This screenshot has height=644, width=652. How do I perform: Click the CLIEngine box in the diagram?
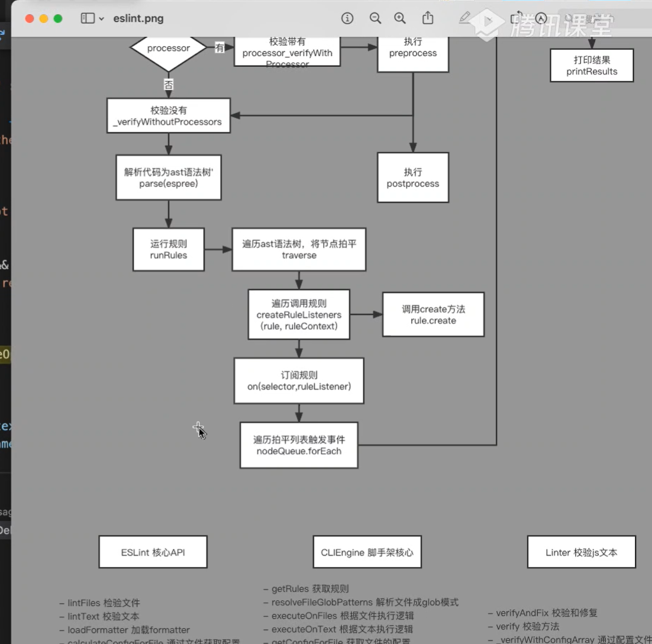click(367, 552)
